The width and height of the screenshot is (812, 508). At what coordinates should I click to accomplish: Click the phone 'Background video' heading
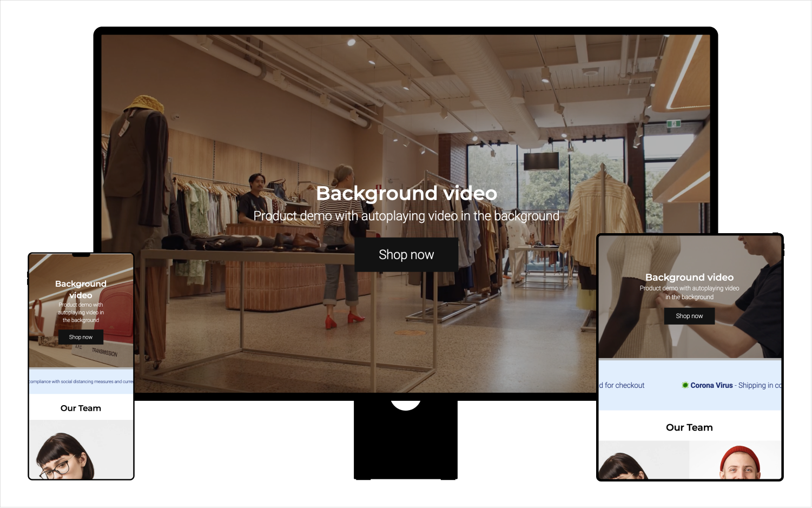(x=81, y=289)
